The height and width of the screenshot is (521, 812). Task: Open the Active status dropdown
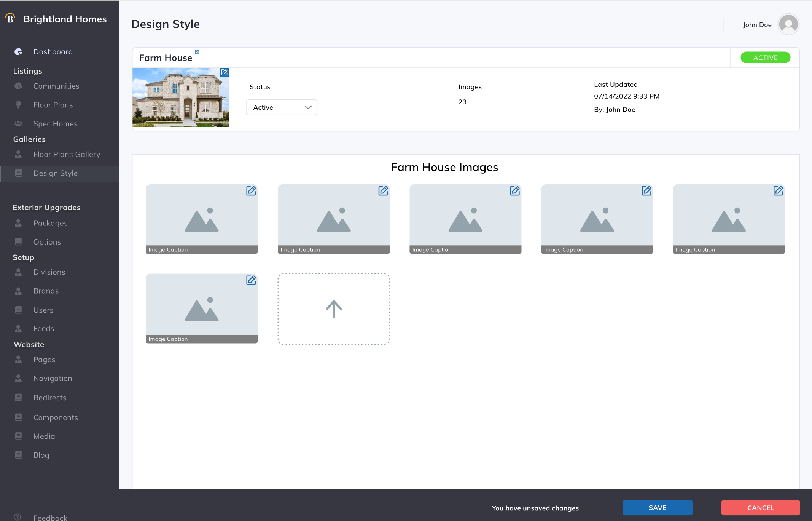coord(281,107)
